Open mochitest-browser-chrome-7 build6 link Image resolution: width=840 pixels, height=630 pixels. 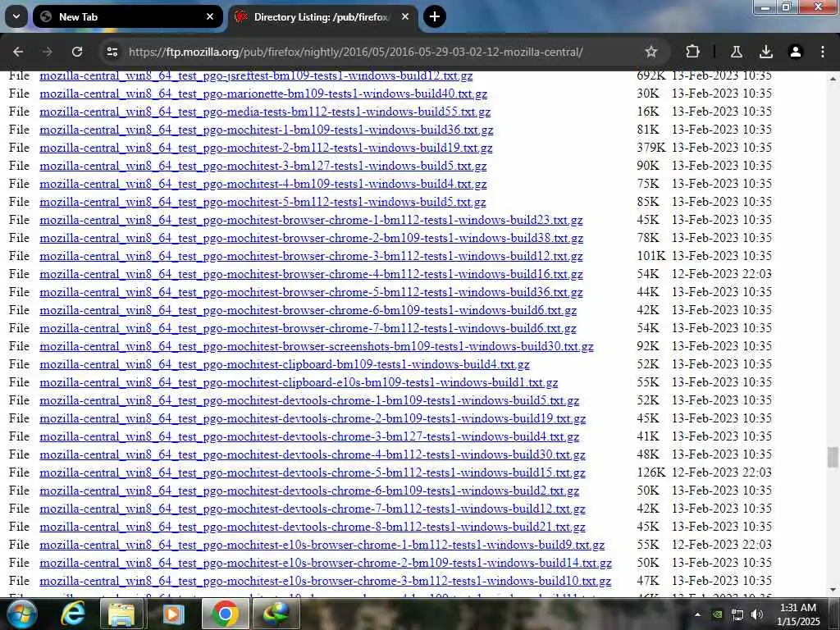308,328
